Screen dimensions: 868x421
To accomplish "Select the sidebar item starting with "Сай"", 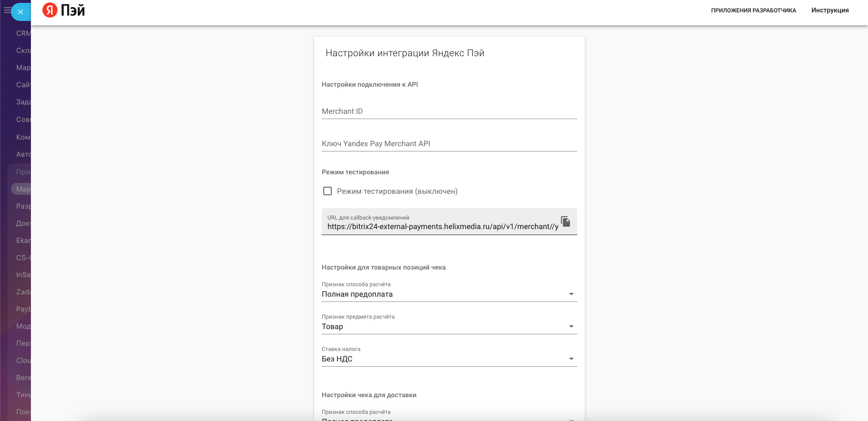I will tap(23, 85).
